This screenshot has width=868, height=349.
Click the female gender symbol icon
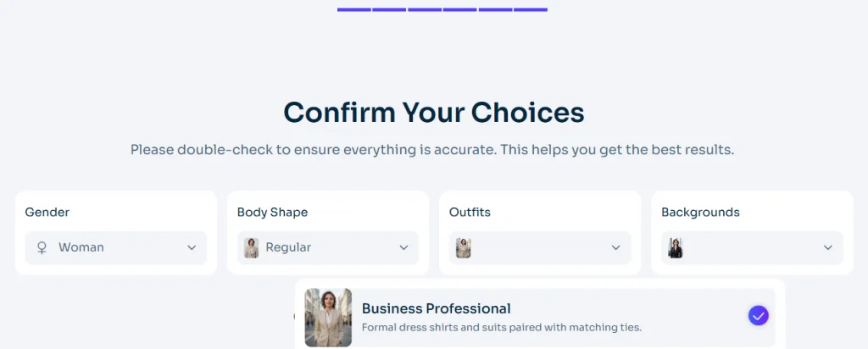42,248
